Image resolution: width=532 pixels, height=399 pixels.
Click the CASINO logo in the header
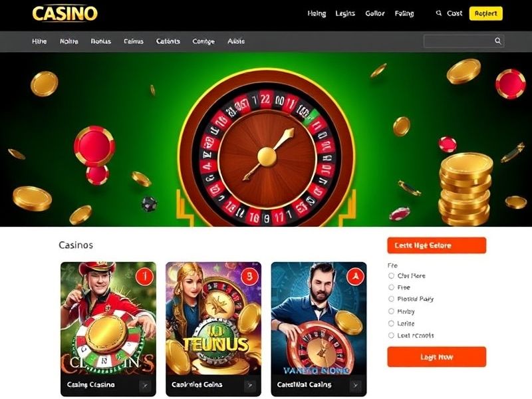pos(65,13)
